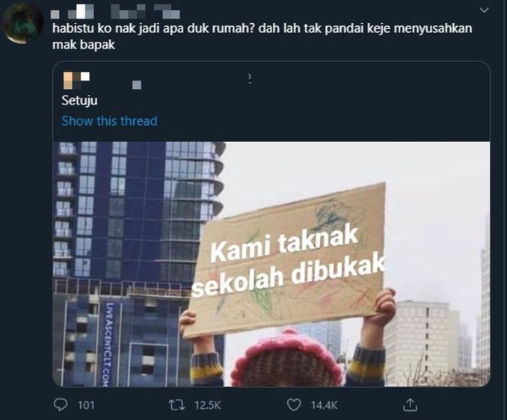
Task: Click the blurred author display name
Action: coord(73,12)
